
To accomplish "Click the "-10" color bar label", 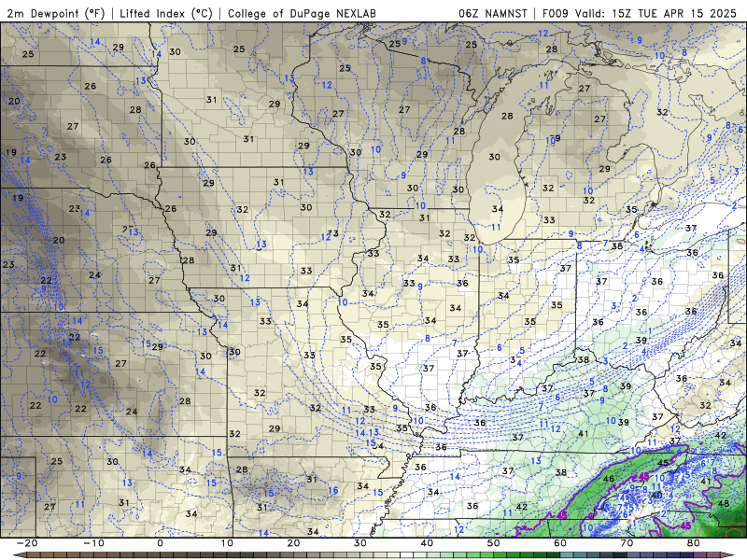I will click(92, 543).
